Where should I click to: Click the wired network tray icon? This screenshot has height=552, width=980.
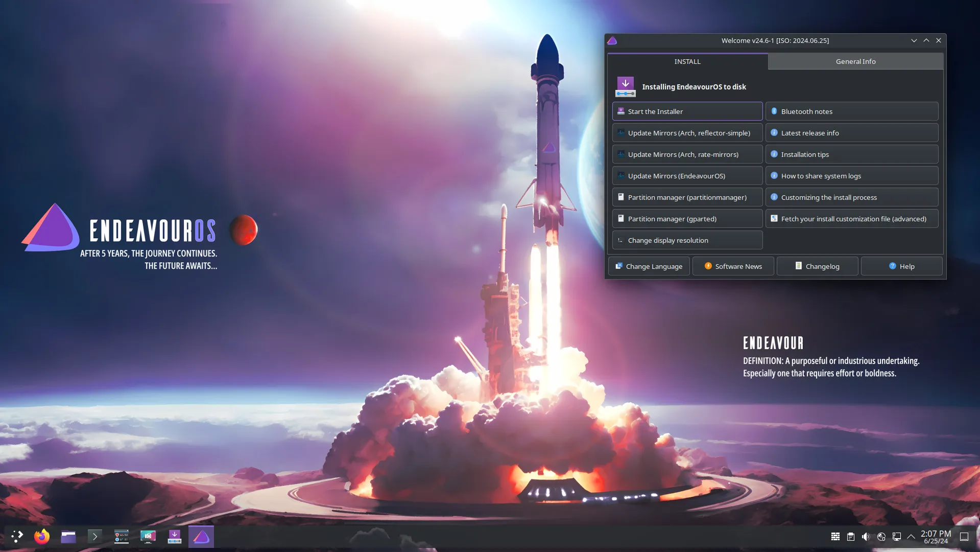[x=896, y=537]
